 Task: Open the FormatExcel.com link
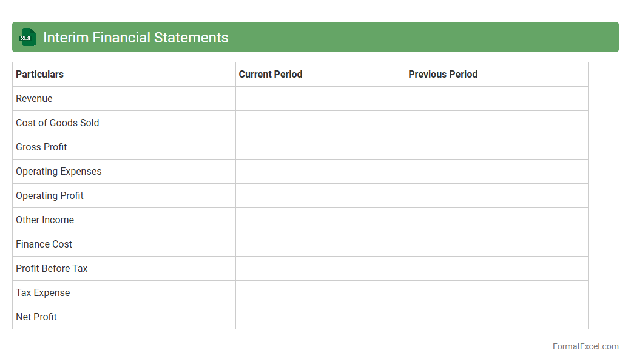pos(585,346)
